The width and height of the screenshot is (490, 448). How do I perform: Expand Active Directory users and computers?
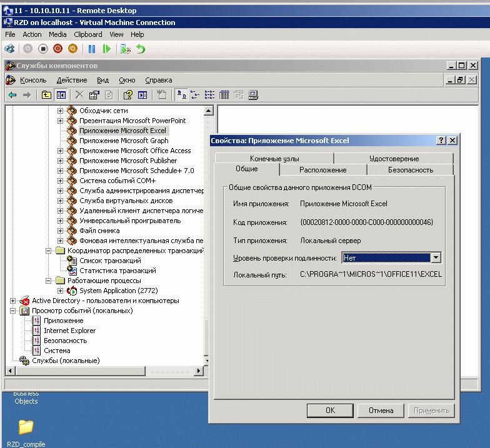pos(12,301)
